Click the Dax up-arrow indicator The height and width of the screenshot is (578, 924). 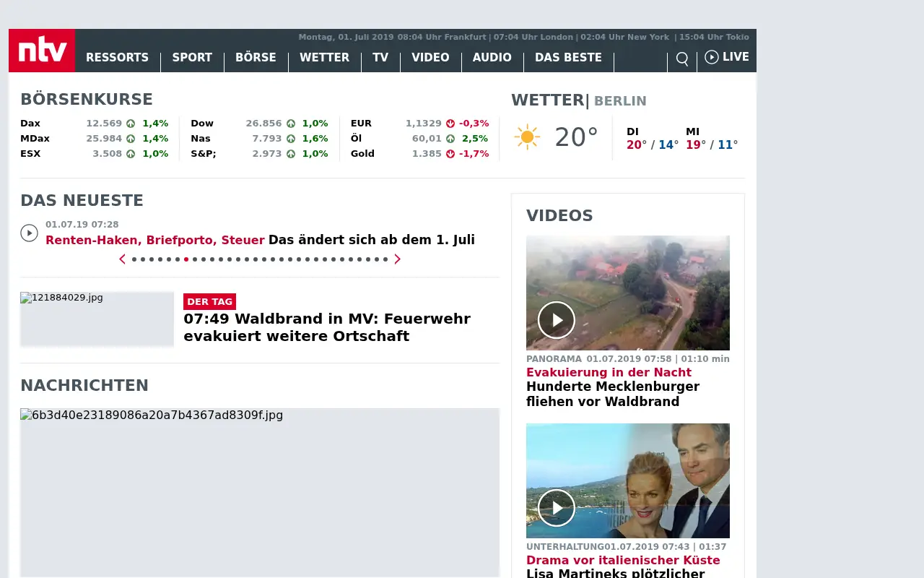(x=131, y=124)
